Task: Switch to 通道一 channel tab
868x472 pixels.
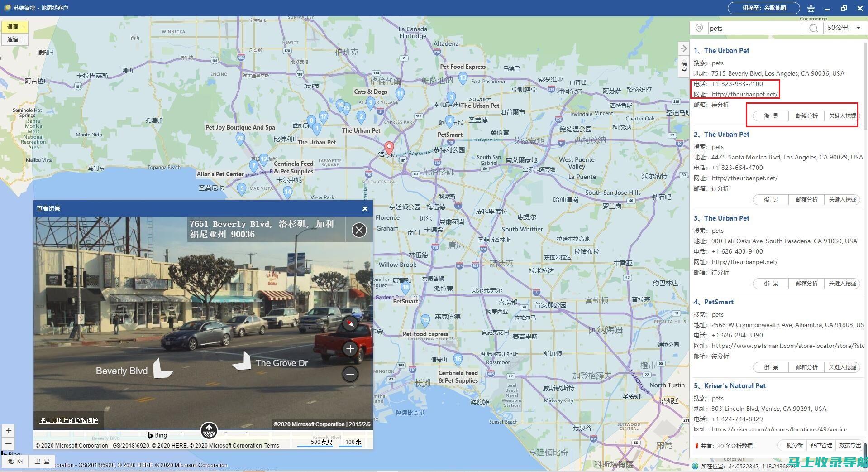Action: coord(15,27)
